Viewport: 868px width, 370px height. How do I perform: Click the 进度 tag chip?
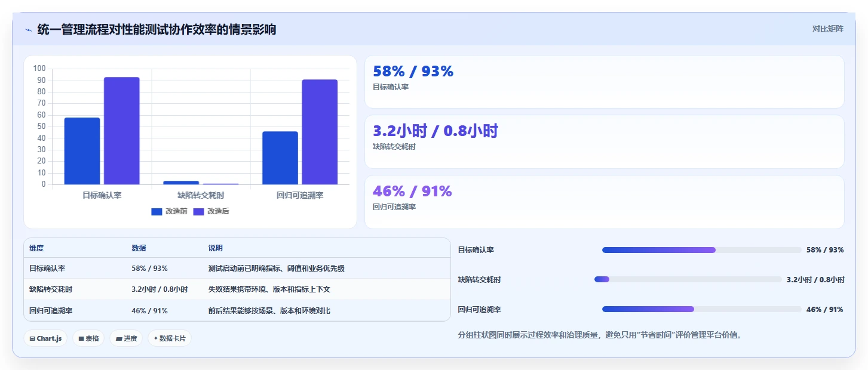pyautogui.click(x=126, y=338)
